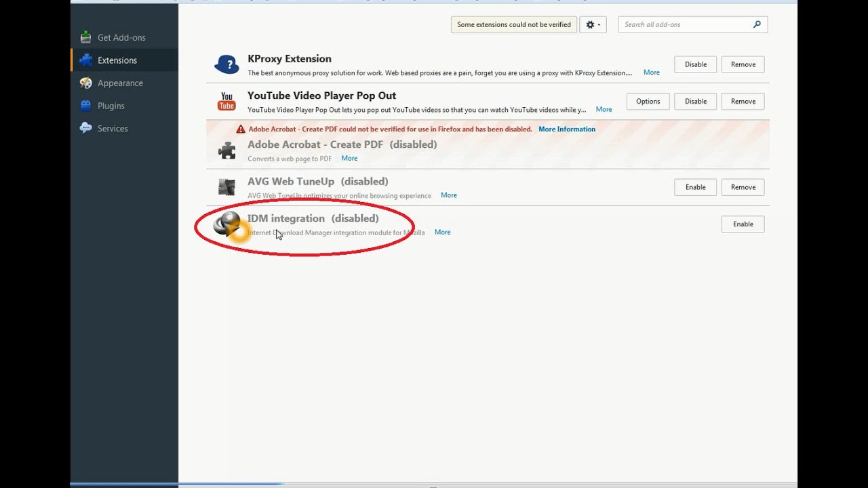
Task: Select the Extensions sidebar section
Action: [124, 60]
